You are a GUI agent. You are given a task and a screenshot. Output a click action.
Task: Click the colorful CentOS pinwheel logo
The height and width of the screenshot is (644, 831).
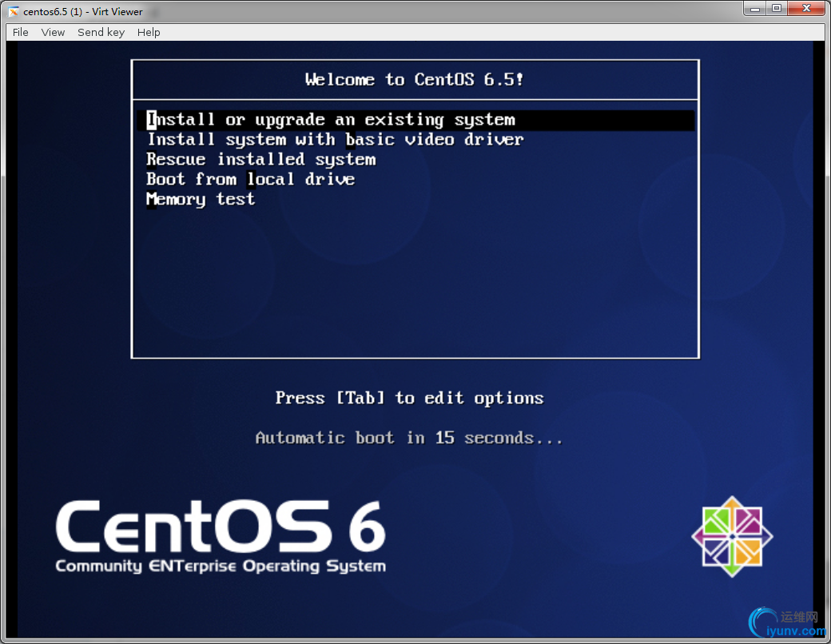coord(733,536)
